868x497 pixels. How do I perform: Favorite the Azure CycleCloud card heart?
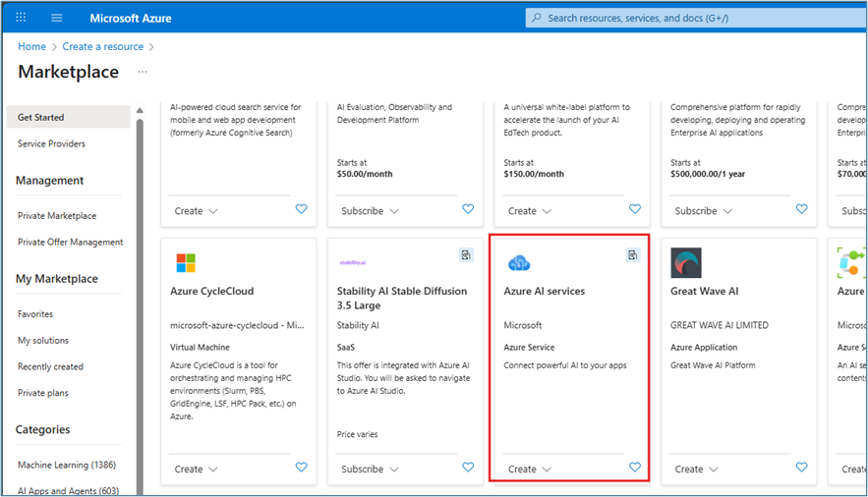point(301,468)
